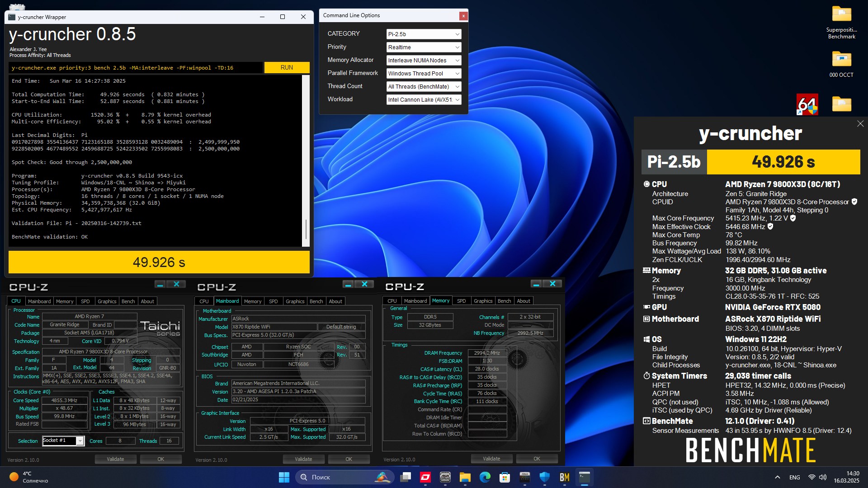The height and width of the screenshot is (488, 868).
Task: Click the System Timers clock icon in BenchMate
Action: 646,376
